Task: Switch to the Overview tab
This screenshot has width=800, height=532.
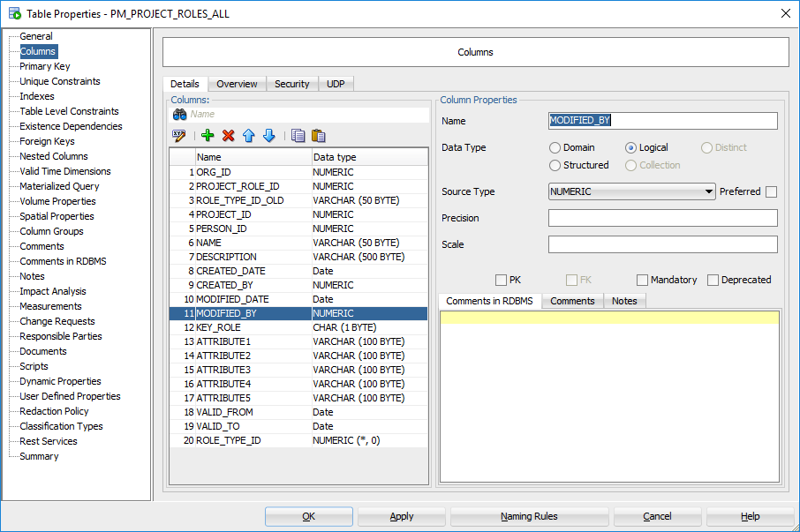Action: 237,84
